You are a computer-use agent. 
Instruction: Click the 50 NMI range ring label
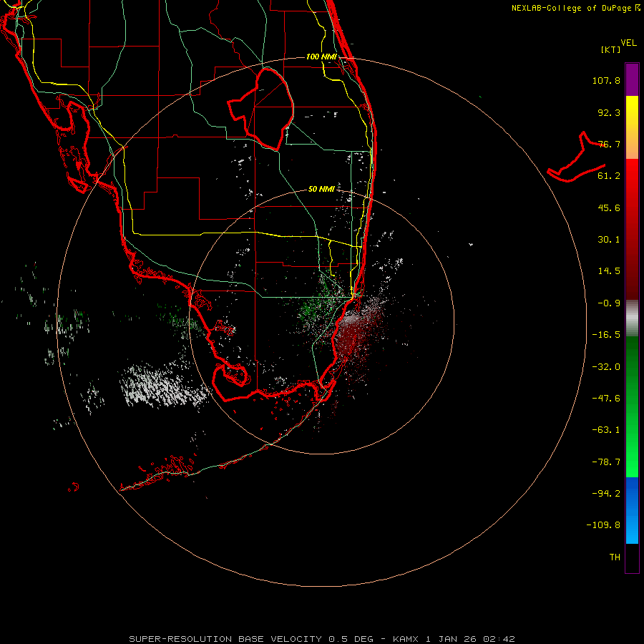coord(321,190)
